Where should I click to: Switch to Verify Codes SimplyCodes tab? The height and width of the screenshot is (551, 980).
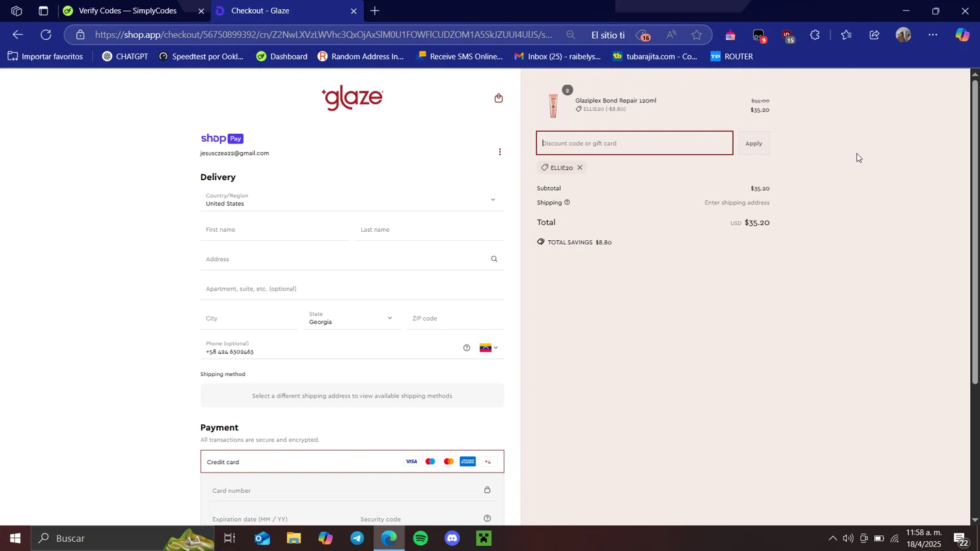(x=127, y=11)
